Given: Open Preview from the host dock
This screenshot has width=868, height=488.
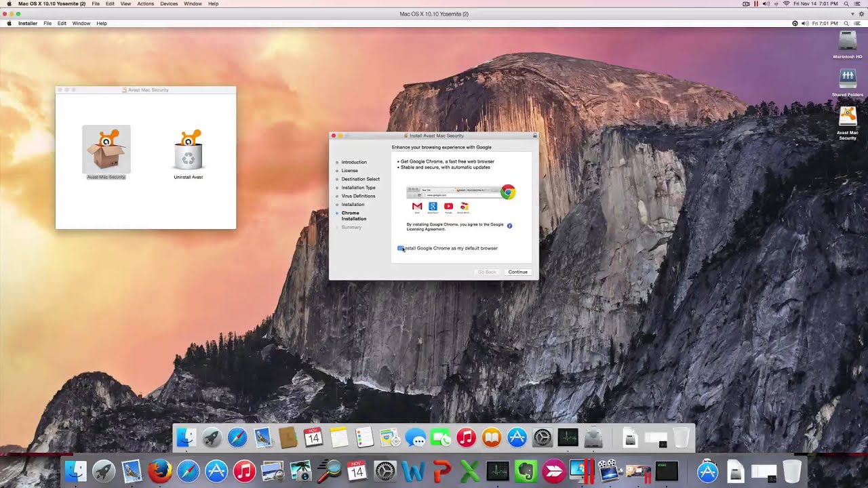Looking at the screenshot, I should [x=273, y=471].
